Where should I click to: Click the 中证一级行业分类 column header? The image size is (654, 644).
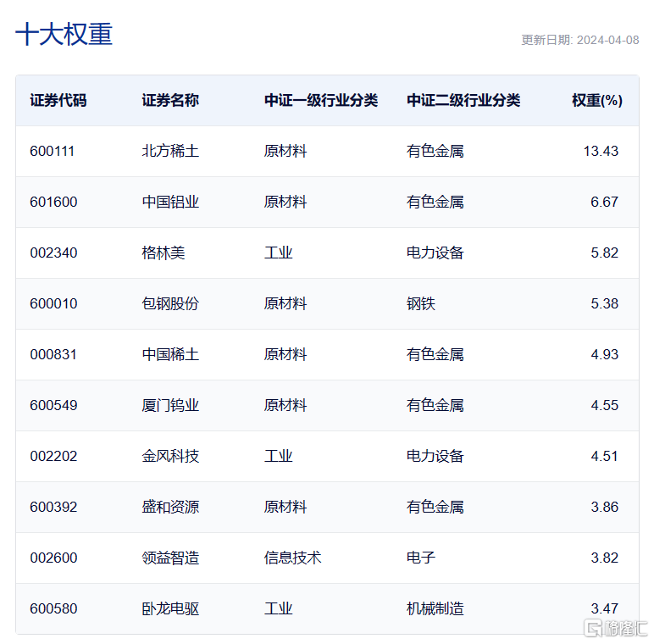tap(321, 101)
